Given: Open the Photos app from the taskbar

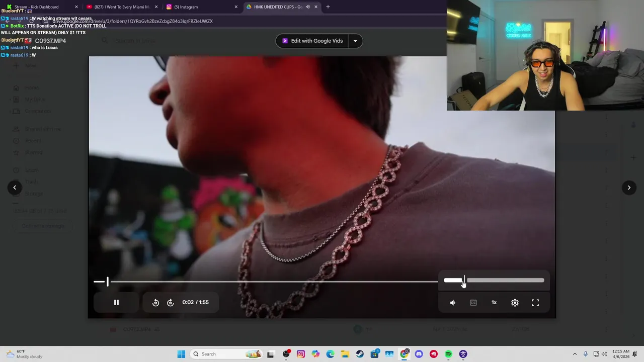Looking at the screenshot, I should point(389,354).
